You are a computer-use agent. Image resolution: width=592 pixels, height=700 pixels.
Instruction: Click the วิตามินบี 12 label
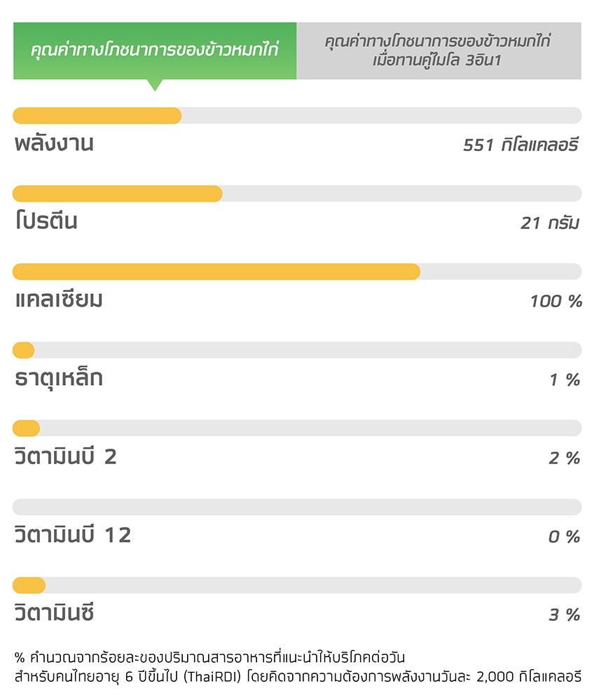coord(73,534)
